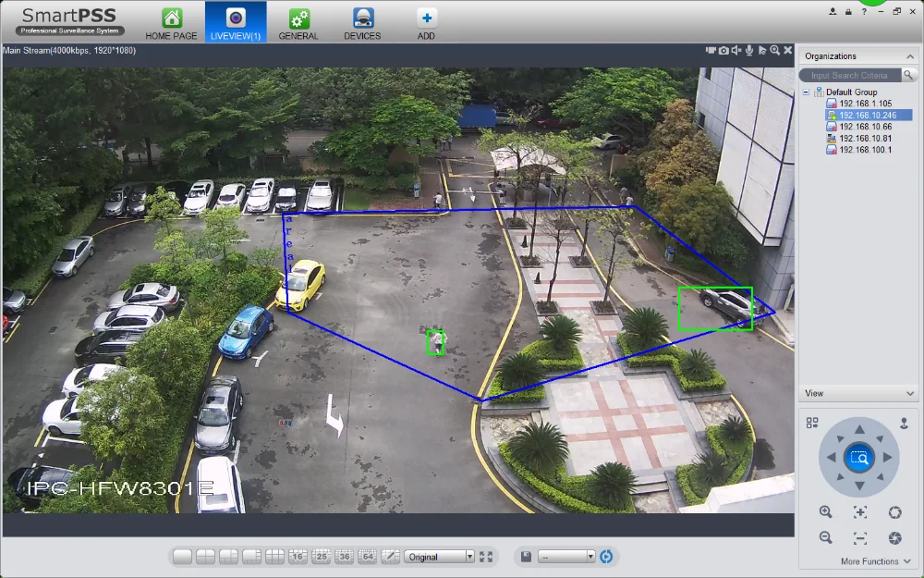This screenshot has width=924, height=578.
Task: Expand More Functions in the PTZ panel
Action: point(875,561)
